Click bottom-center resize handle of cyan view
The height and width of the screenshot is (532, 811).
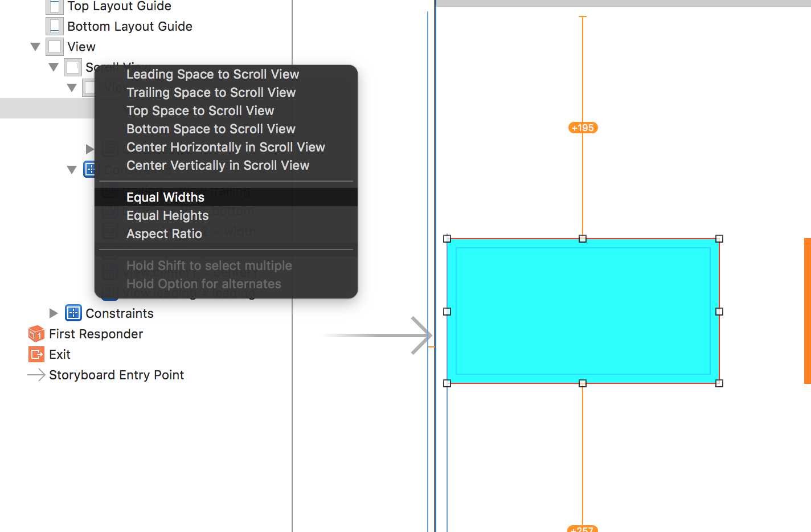coord(583,383)
